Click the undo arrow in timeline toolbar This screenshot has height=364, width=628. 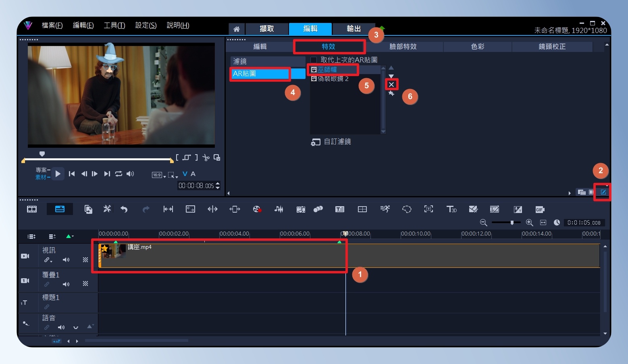point(124,209)
